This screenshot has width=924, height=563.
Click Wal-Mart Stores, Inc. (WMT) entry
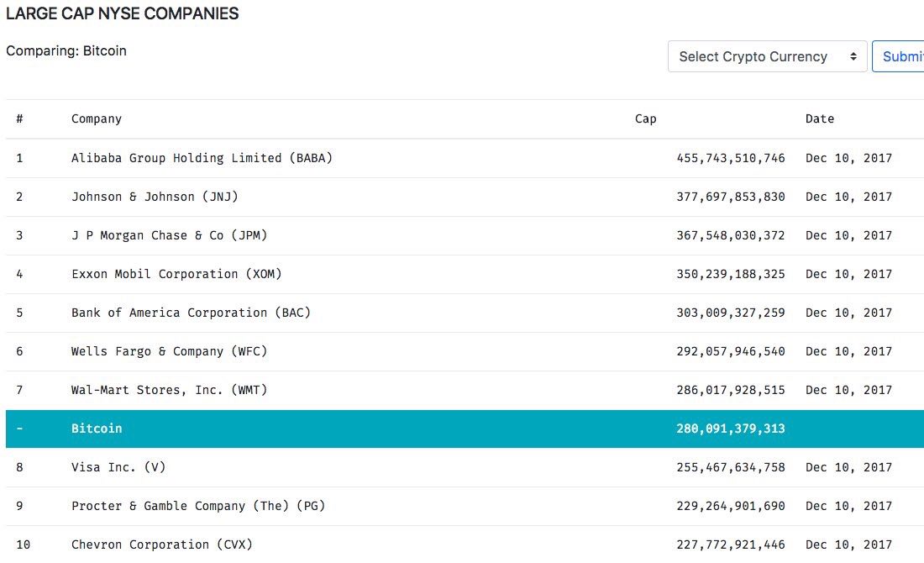pyautogui.click(x=169, y=390)
